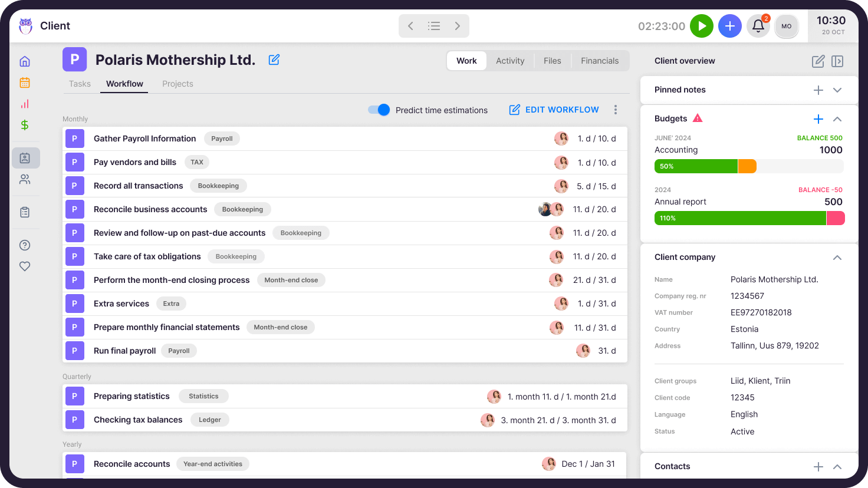Open notifications via the bell icon
This screenshot has height=488, width=868.
(758, 26)
